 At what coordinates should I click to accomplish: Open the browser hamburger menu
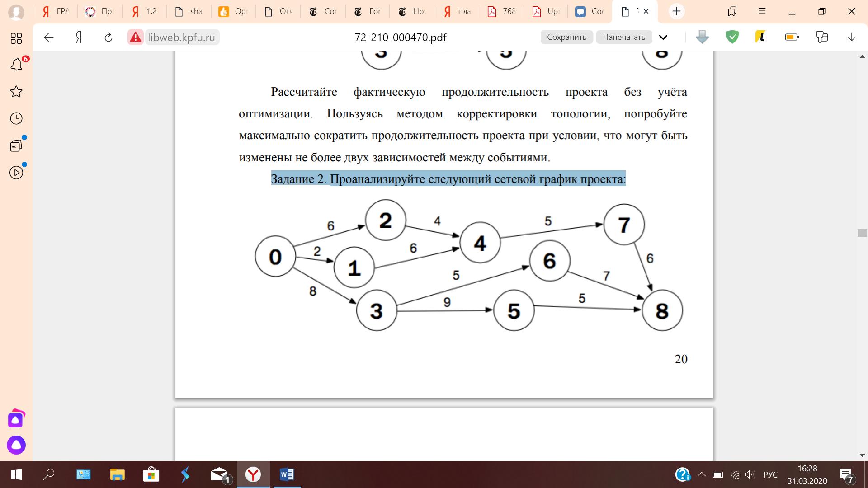click(762, 11)
